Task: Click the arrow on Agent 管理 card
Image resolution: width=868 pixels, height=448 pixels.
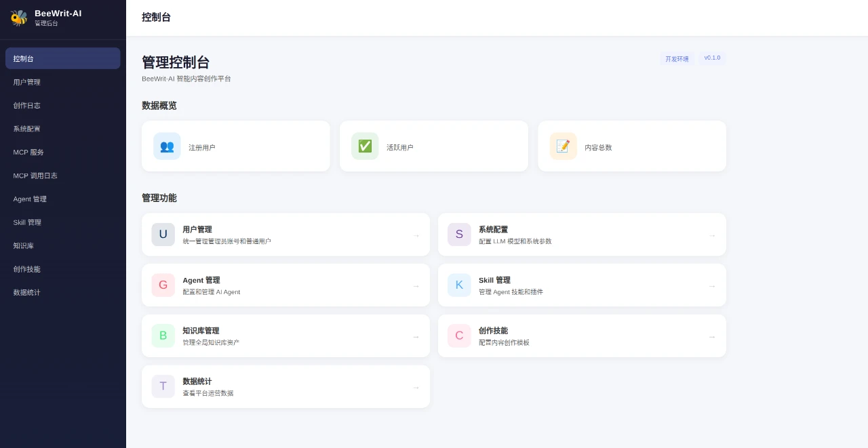Action: pos(416,286)
